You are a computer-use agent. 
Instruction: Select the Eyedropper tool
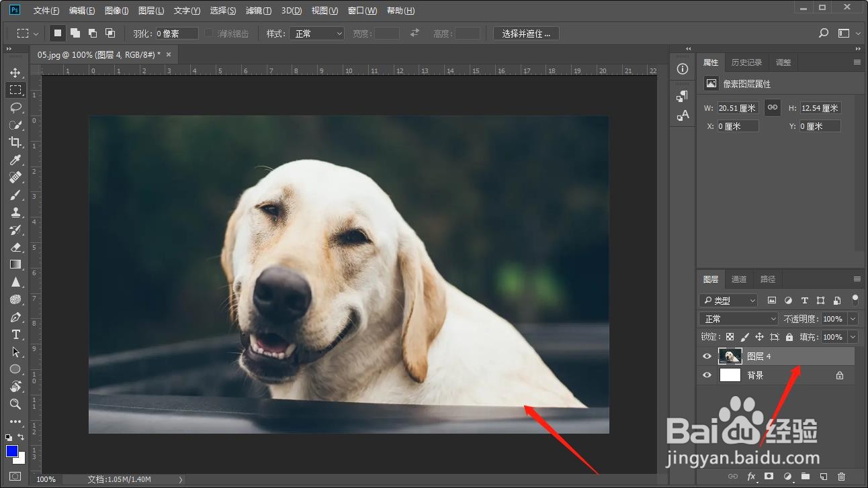15,160
